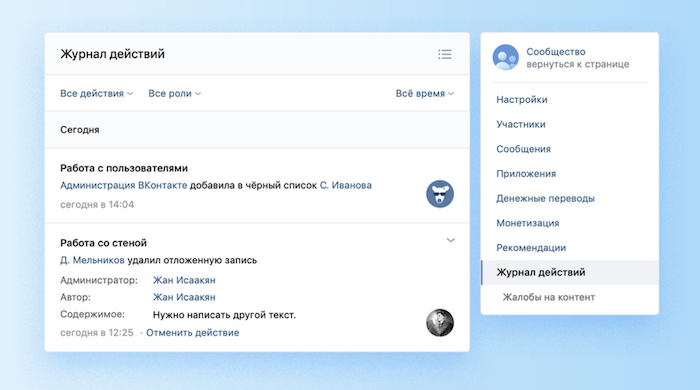The width and height of the screenshot is (700, 390).
Task: Open the "Д. Мельников" profile link
Action: [x=92, y=260]
